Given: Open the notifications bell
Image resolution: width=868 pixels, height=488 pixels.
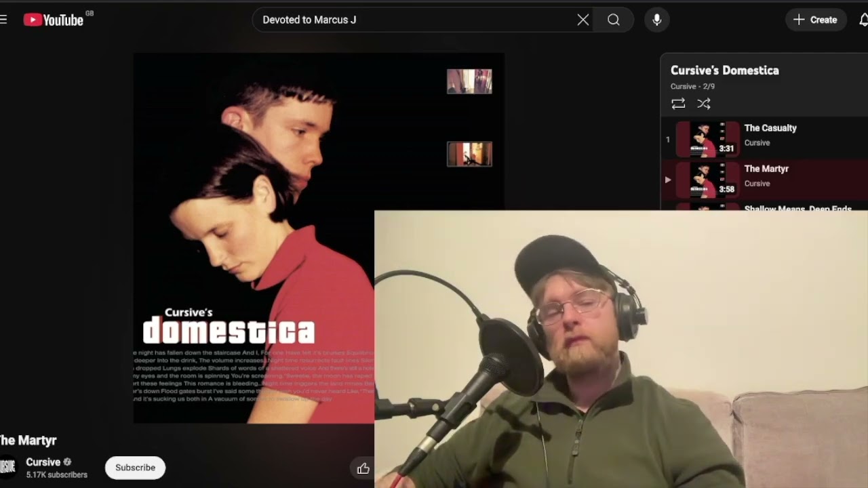Looking at the screenshot, I should click(863, 20).
